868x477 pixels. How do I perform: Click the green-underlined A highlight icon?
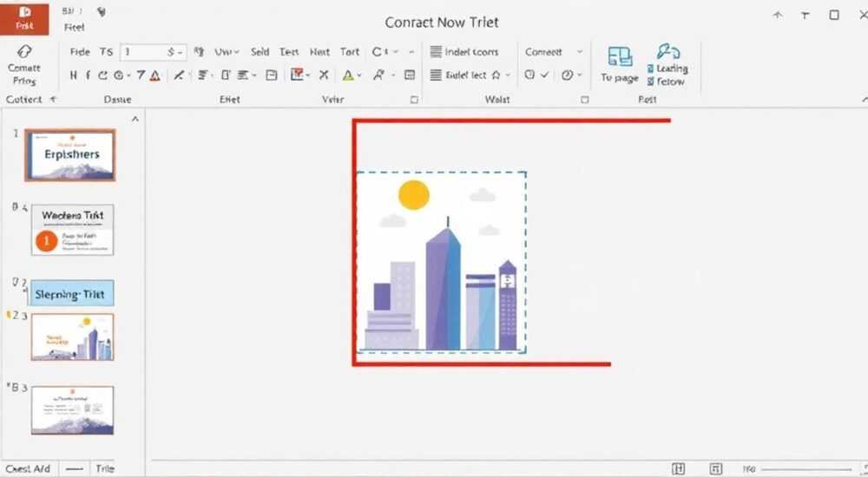pos(348,75)
